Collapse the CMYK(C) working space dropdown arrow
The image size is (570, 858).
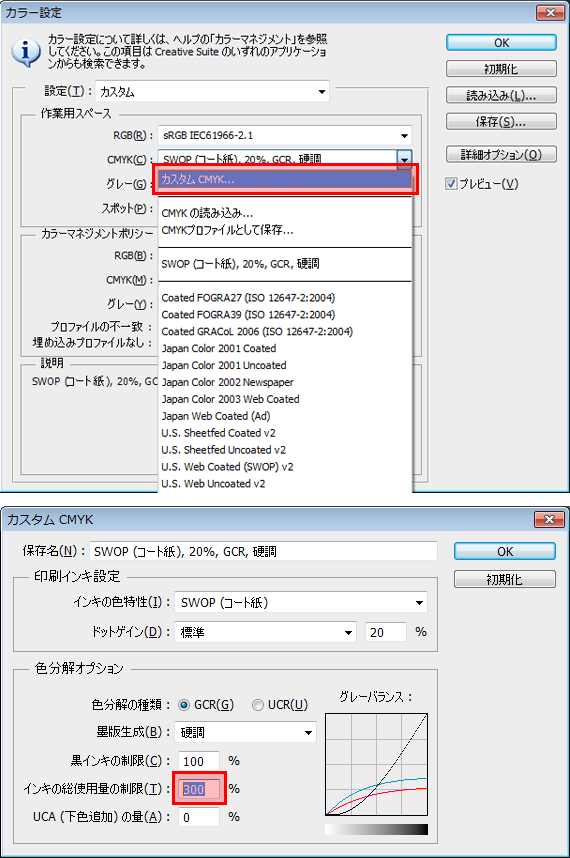(x=404, y=159)
